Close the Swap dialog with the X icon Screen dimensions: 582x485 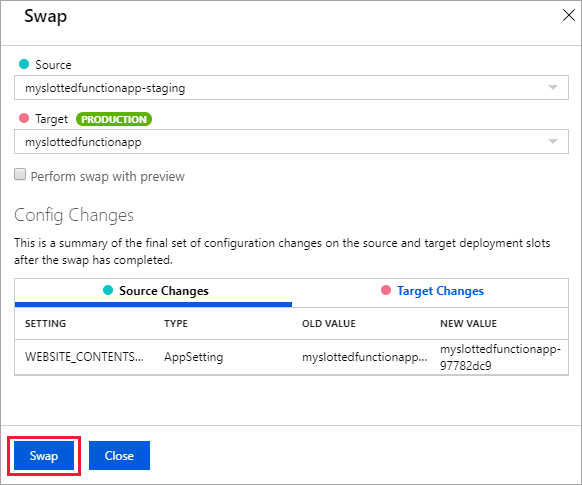[x=568, y=16]
